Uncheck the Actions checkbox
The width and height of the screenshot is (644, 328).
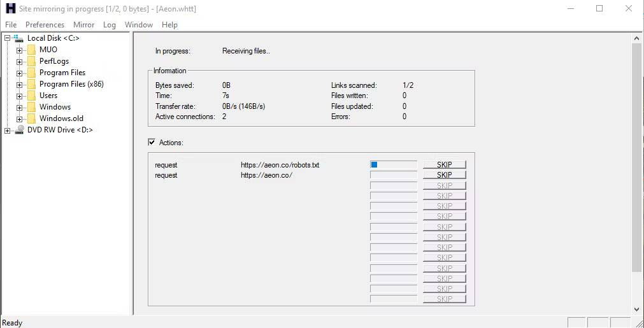pyautogui.click(x=152, y=143)
